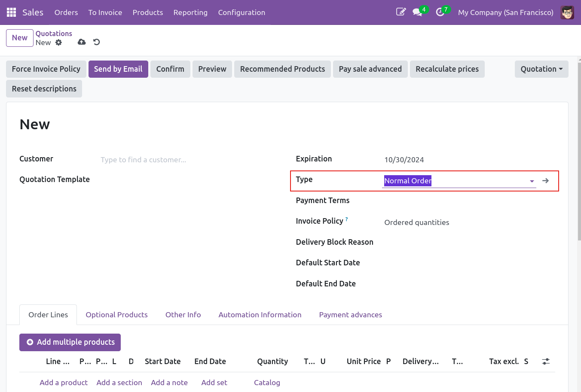Click the Add a product link
This screenshot has width=581, height=392.
[x=64, y=383]
